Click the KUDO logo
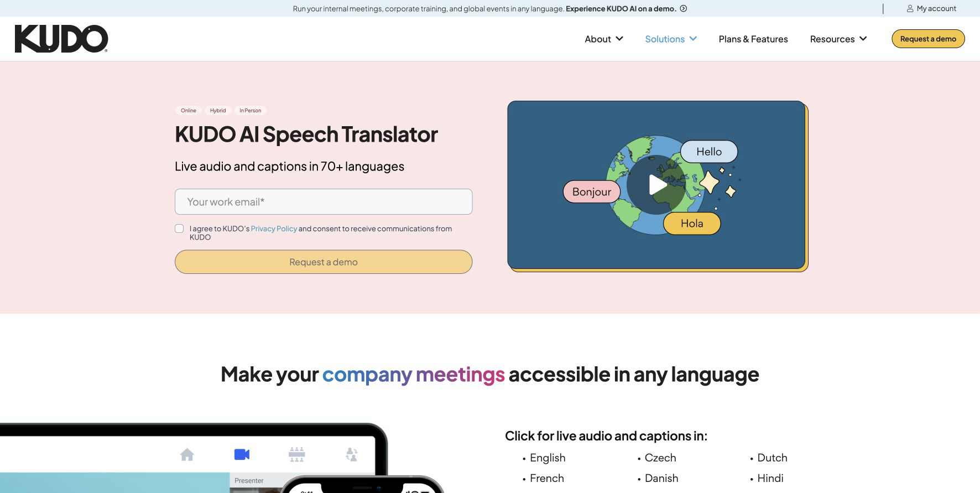 [x=61, y=39]
